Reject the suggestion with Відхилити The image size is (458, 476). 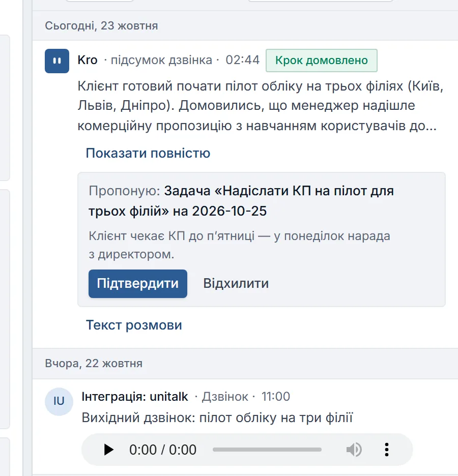(x=236, y=284)
